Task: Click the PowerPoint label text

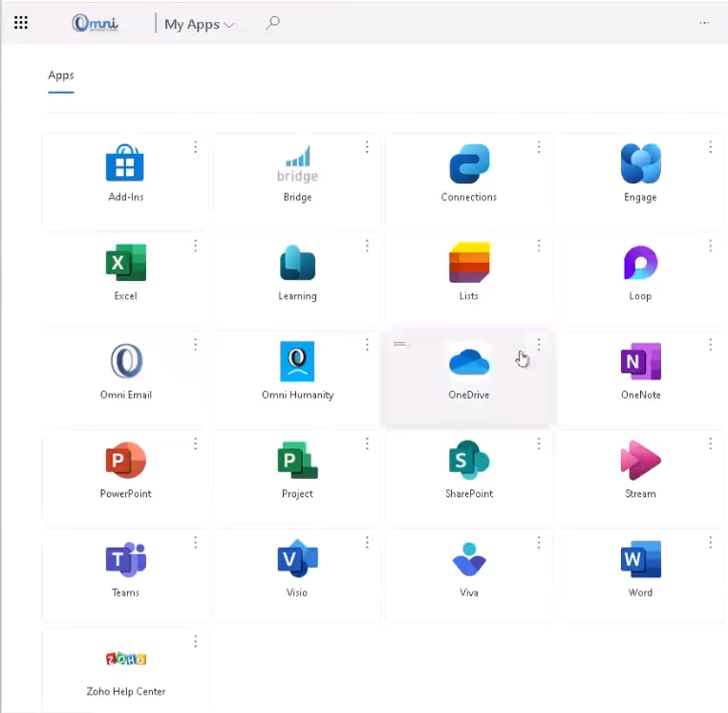Action: click(x=126, y=494)
